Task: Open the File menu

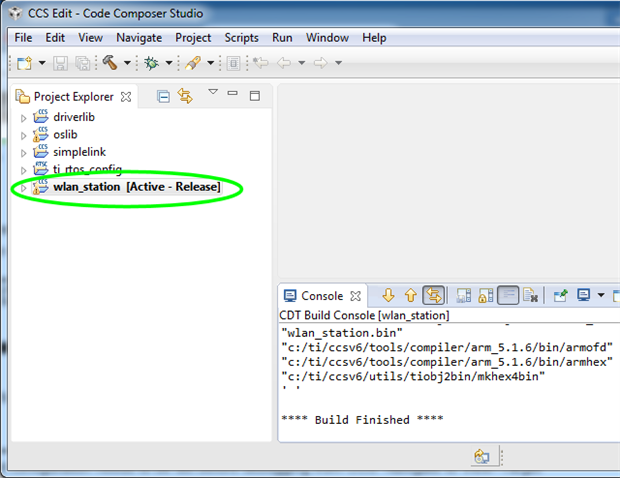Action: pyautogui.click(x=23, y=38)
